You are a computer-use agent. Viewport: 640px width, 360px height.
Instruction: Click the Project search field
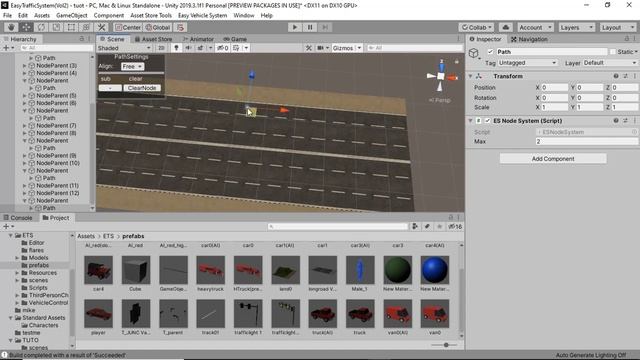tap(338, 226)
